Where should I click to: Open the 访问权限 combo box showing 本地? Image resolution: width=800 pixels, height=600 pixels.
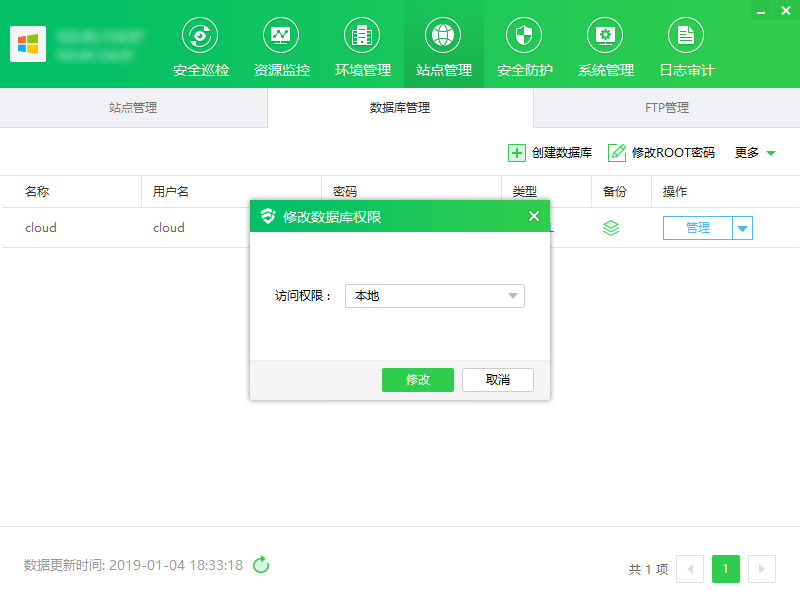pyautogui.click(x=435, y=296)
